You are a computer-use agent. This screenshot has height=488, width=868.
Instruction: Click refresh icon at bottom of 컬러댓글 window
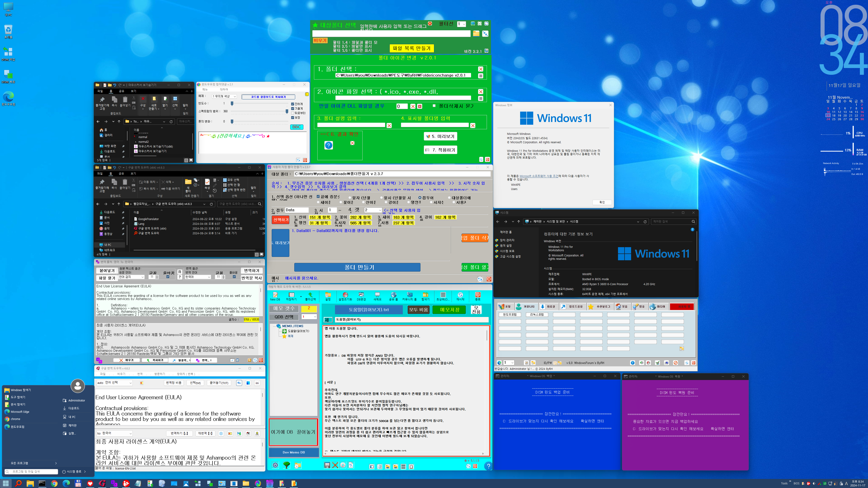click(x=298, y=160)
